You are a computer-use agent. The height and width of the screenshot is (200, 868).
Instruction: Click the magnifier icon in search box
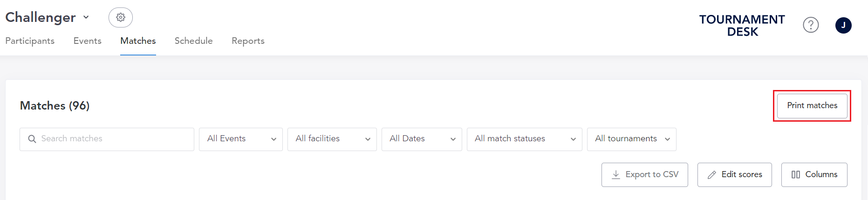click(32, 139)
